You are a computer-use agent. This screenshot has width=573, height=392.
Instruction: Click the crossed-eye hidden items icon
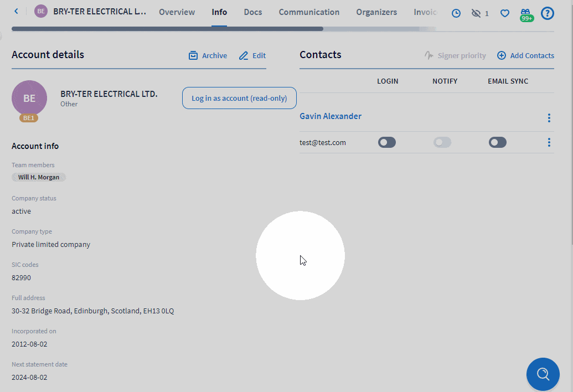click(476, 13)
